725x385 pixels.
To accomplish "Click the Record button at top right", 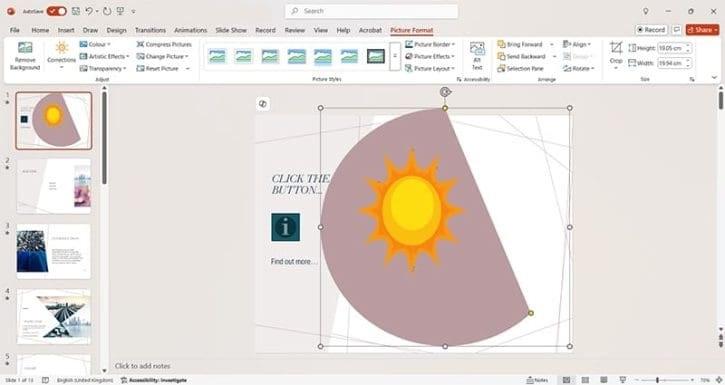I will (651, 30).
